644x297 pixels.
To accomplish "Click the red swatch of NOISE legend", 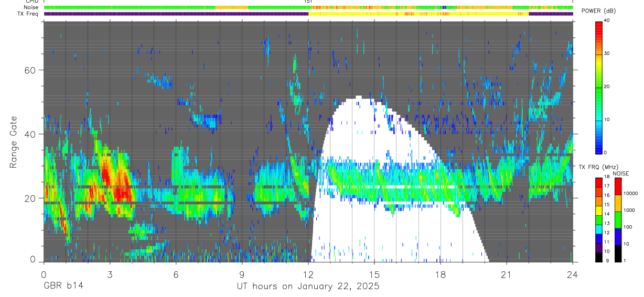I will pyautogui.click(x=618, y=186).
